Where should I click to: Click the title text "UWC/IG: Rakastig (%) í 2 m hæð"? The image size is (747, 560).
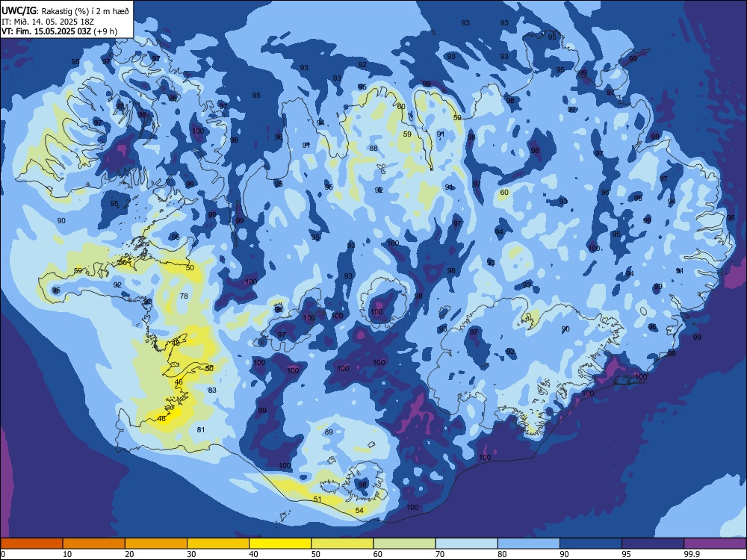pos(65,11)
